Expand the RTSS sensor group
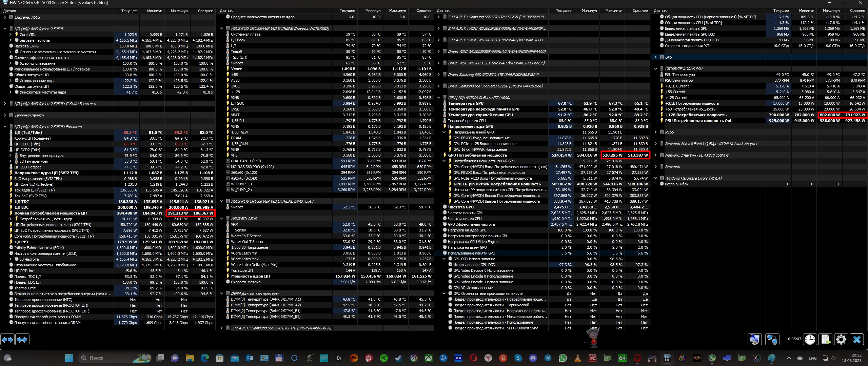 click(x=655, y=132)
